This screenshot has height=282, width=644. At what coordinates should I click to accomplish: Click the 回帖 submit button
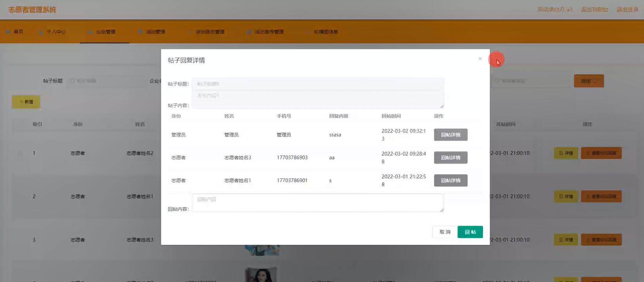click(x=470, y=232)
